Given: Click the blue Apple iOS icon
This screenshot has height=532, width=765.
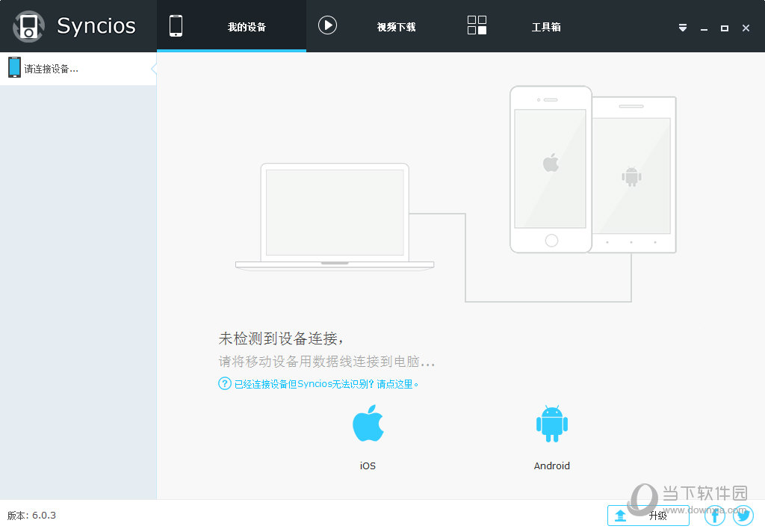Looking at the screenshot, I should click(x=368, y=424).
